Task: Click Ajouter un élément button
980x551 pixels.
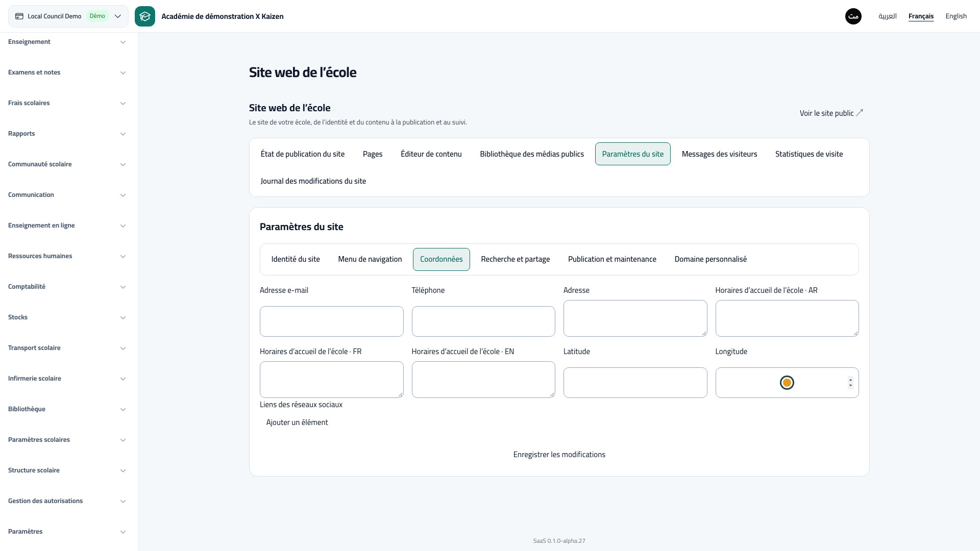Action: (297, 422)
